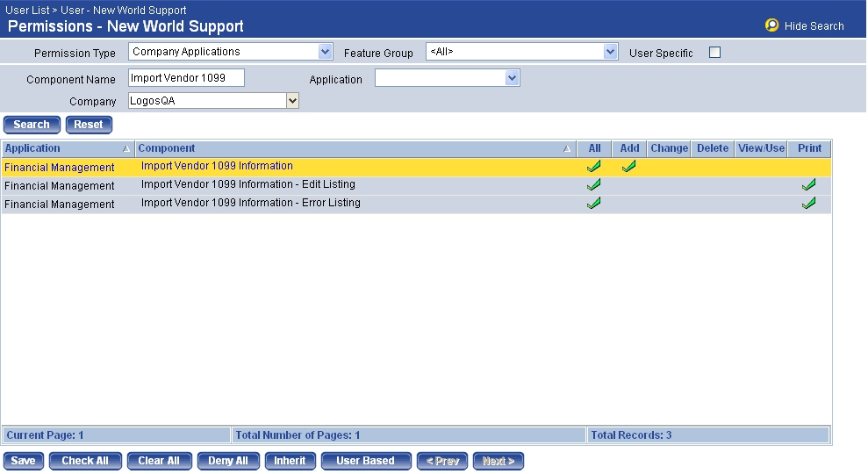Click into the Component Name text field

point(186,78)
